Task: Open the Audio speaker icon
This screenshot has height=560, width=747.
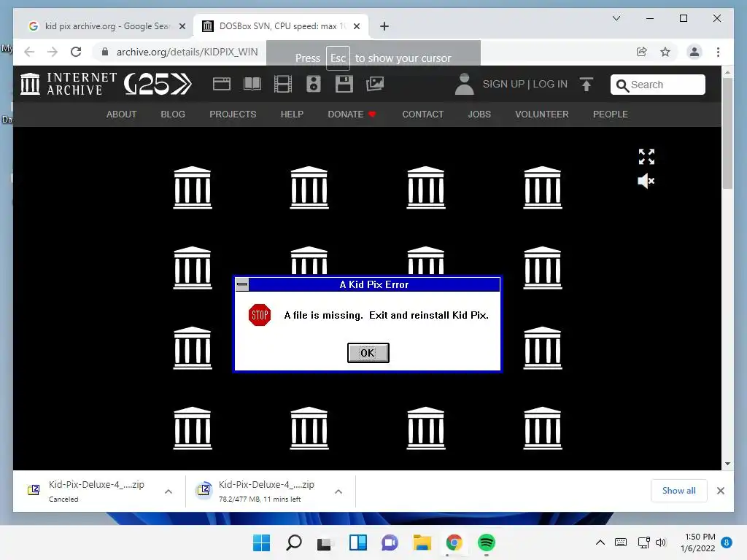Action: (314, 84)
